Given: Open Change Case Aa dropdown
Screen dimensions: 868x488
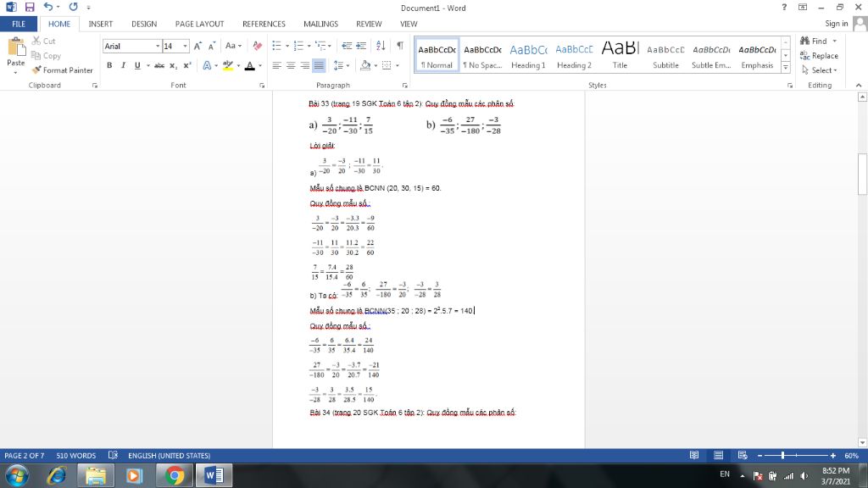Looking at the screenshot, I should 233,46.
